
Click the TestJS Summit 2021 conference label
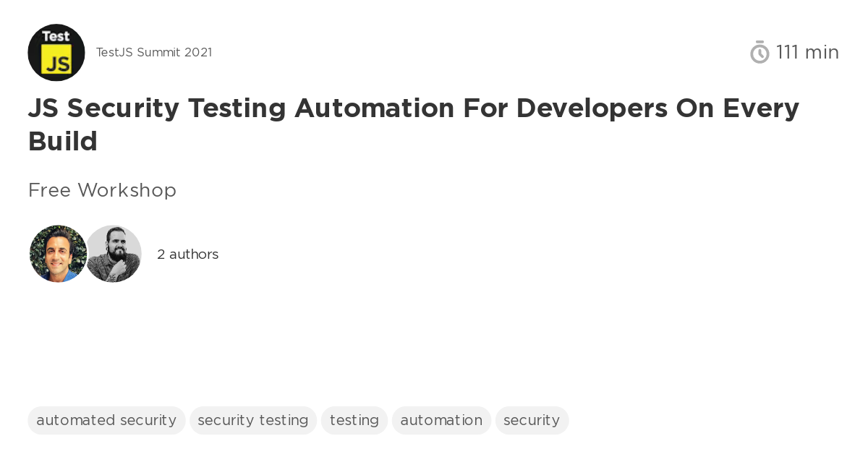pos(154,52)
